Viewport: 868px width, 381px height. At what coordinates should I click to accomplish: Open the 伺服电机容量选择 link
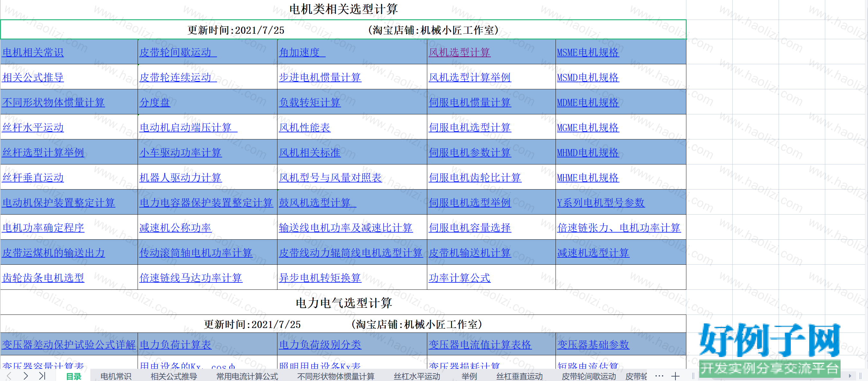tap(470, 228)
